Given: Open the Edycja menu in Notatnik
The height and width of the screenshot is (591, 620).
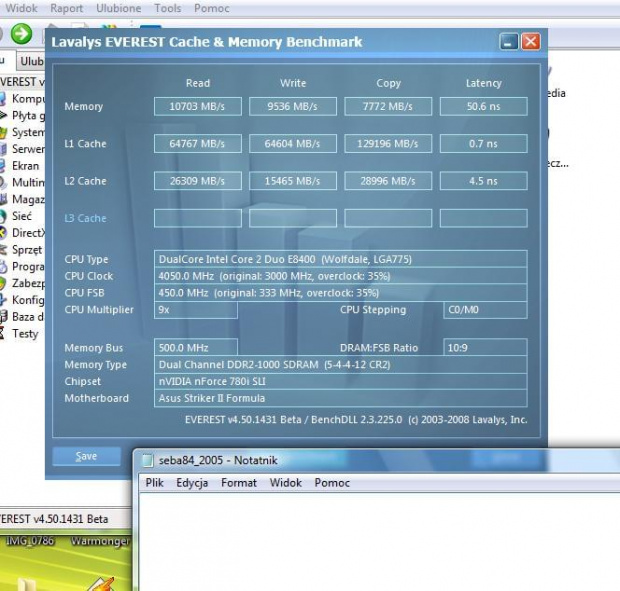Looking at the screenshot, I should coord(192,483).
